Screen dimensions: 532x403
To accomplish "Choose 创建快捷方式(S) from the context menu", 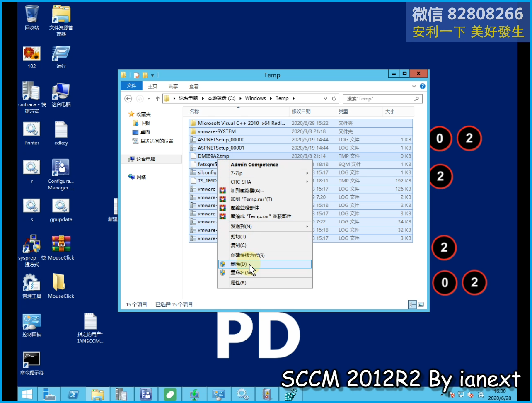I will pos(265,255).
